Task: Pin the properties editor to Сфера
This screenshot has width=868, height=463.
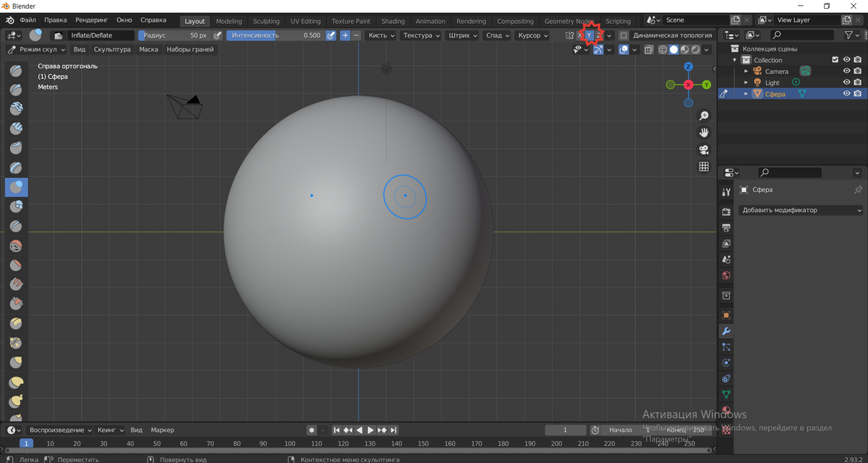Action: [x=858, y=190]
